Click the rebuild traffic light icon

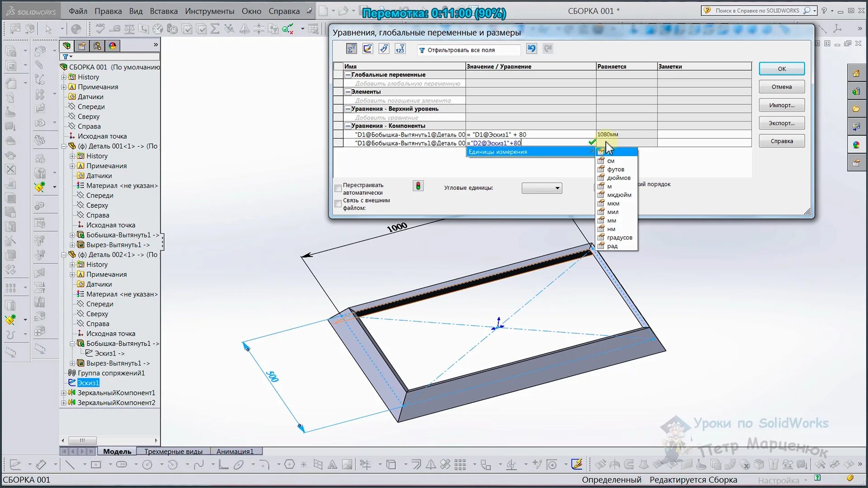tap(418, 186)
